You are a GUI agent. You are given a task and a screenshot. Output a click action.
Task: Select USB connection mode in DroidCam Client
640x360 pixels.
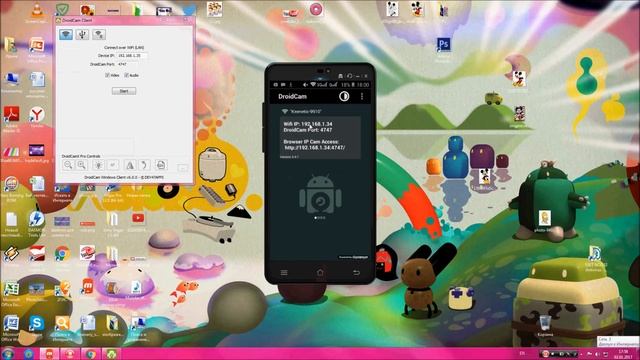82,34
